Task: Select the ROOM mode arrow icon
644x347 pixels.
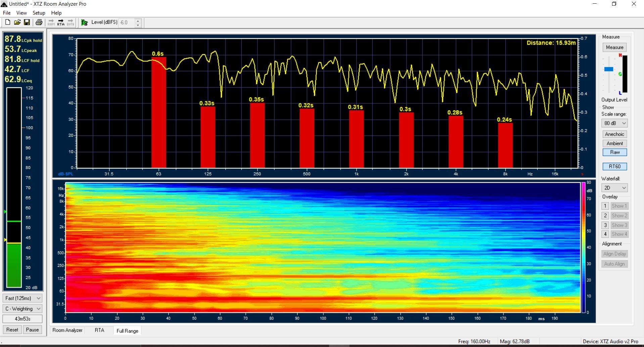Action: (x=51, y=22)
